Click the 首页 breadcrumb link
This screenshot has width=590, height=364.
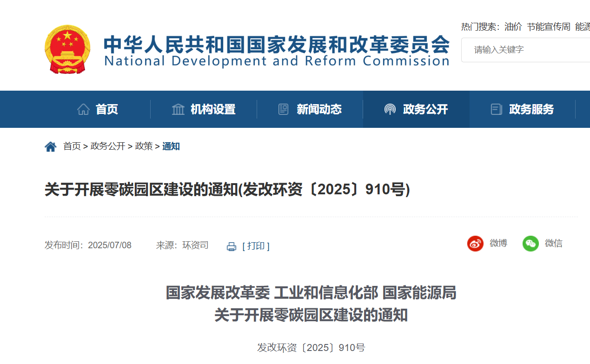(x=72, y=146)
